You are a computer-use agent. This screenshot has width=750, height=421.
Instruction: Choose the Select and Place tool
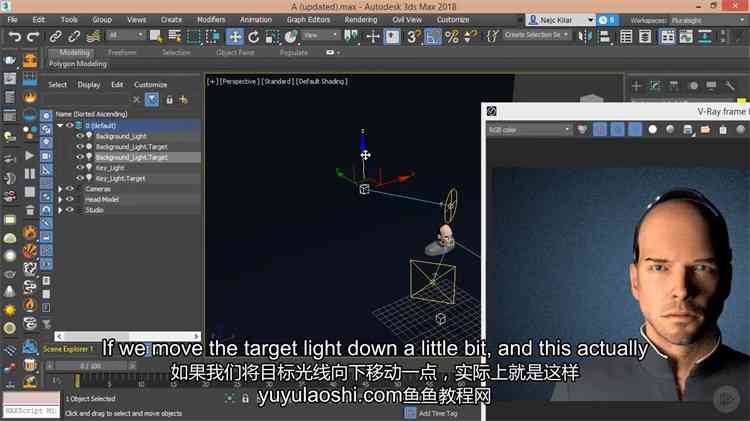290,36
